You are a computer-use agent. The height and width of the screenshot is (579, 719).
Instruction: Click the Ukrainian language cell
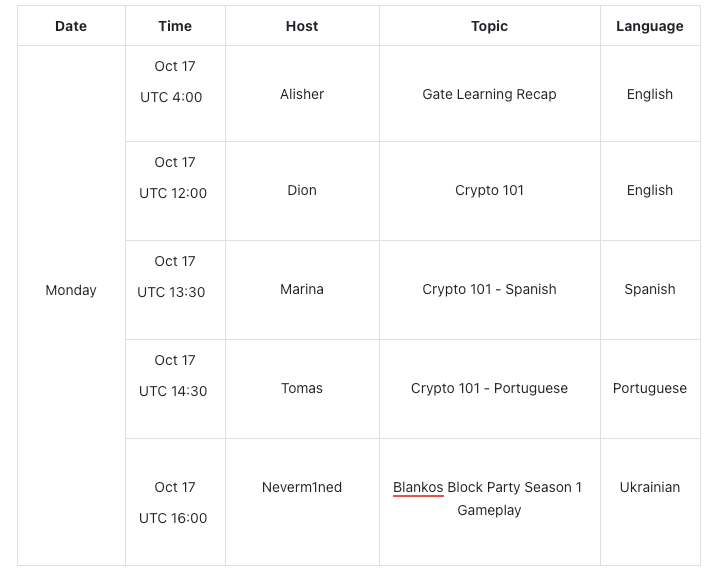[x=650, y=487]
